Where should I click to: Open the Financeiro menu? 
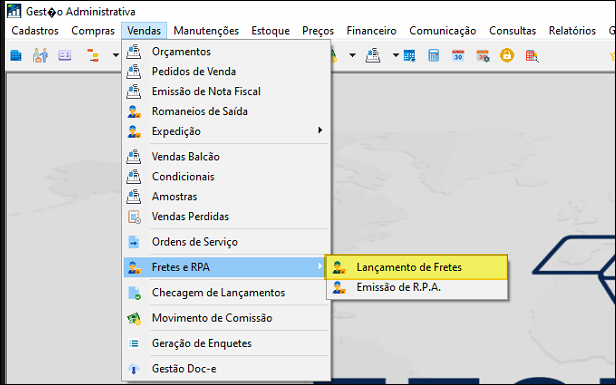point(371,31)
